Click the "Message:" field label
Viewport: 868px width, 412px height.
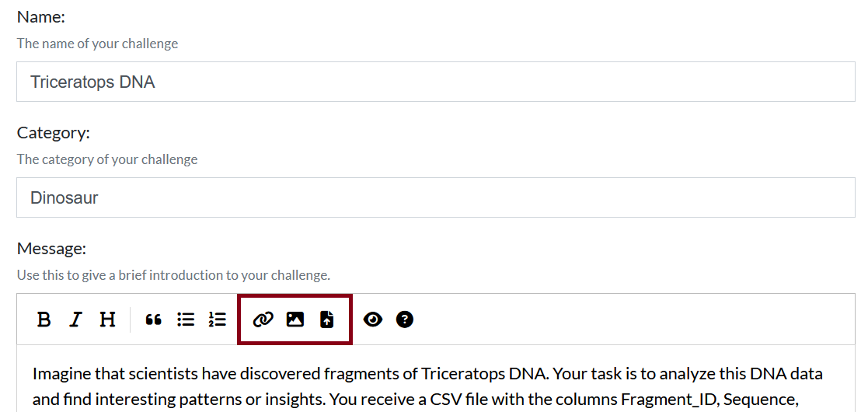[x=51, y=249]
